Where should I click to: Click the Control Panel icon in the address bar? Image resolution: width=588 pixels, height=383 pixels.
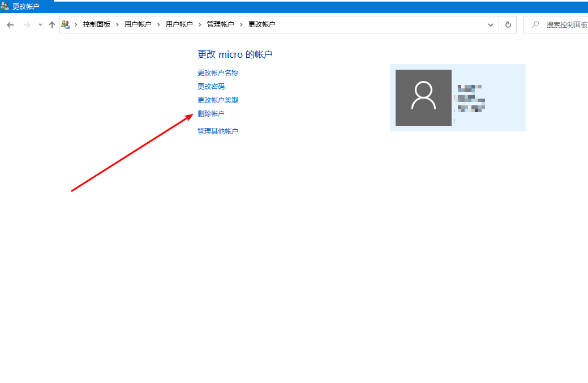[x=66, y=24]
